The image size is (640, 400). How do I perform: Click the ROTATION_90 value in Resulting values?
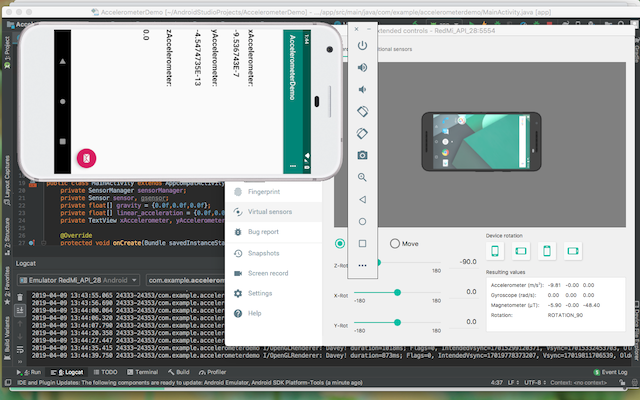click(x=565, y=315)
